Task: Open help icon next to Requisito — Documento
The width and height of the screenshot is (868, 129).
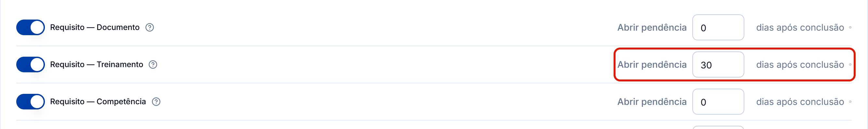Action: (150, 27)
